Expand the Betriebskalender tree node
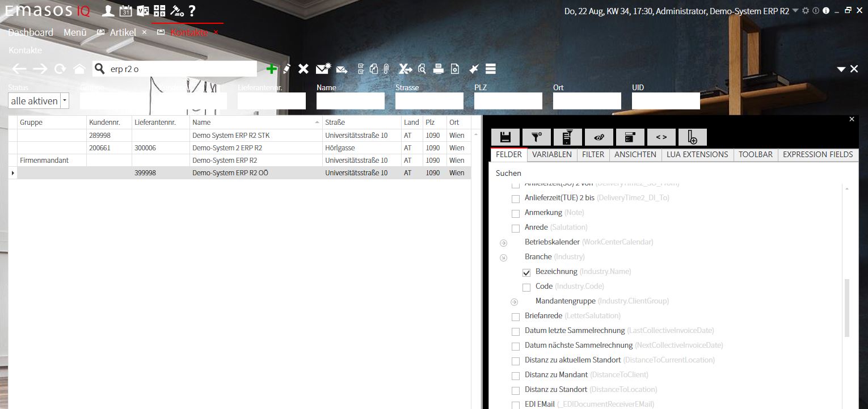This screenshot has height=409, width=868. click(503, 243)
